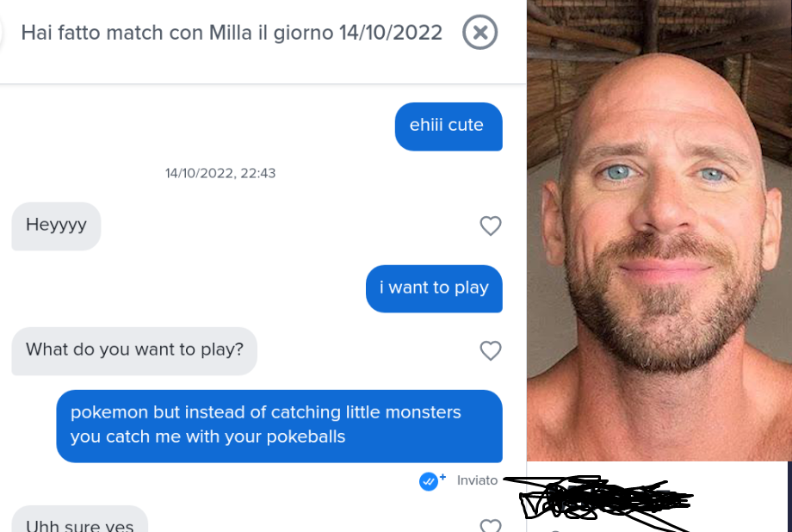The width and height of the screenshot is (792, 532).
Task: Tap the heart beside "What do you want to play?"
Action: (491, 350)
